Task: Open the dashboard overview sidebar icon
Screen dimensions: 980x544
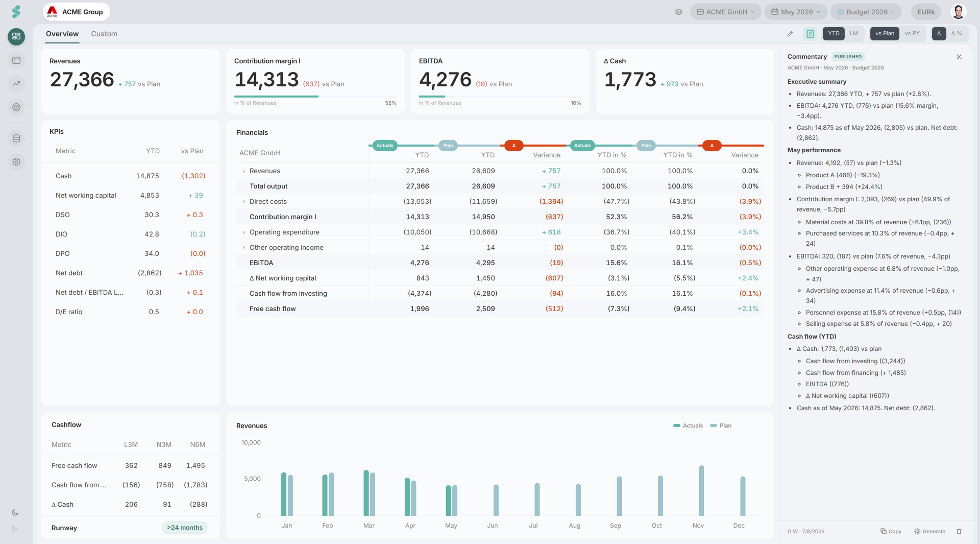Action: point(16,36)
